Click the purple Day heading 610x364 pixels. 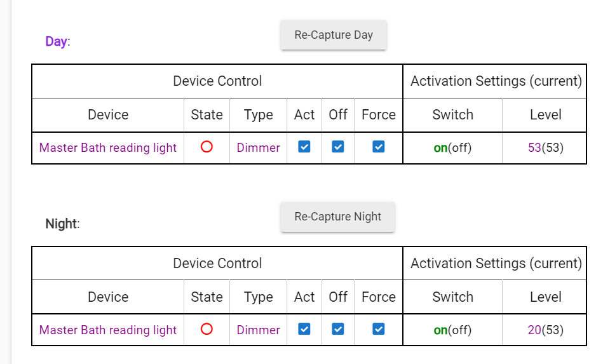(56, 41)
